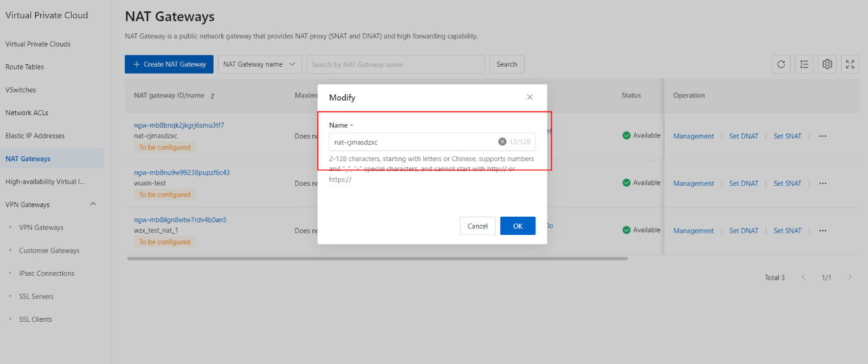Cancel the Modify dialog
The image size is (868, 364).
(477, 226)
